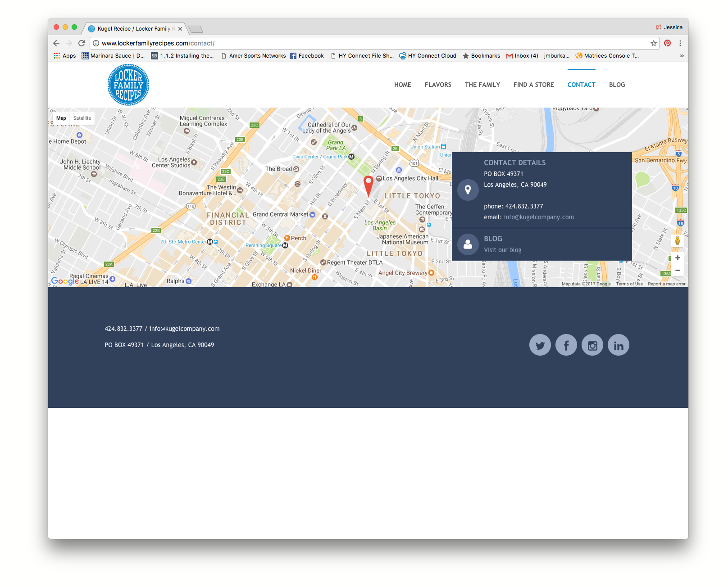This screenshot has width=728, height=587.
Task: Zoom in on the map
Action: click(x=677, y=258)
